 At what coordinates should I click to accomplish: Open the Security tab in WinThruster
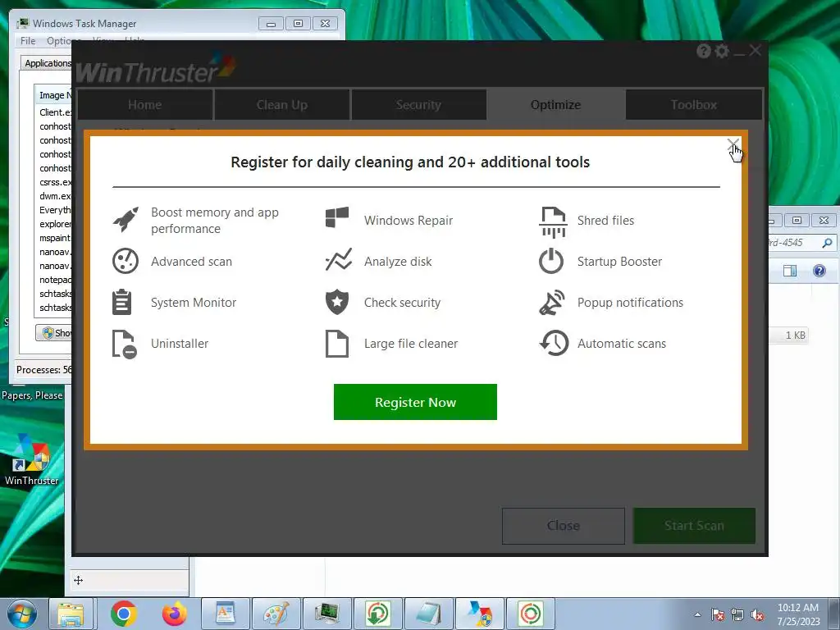[x=418, y=104]
